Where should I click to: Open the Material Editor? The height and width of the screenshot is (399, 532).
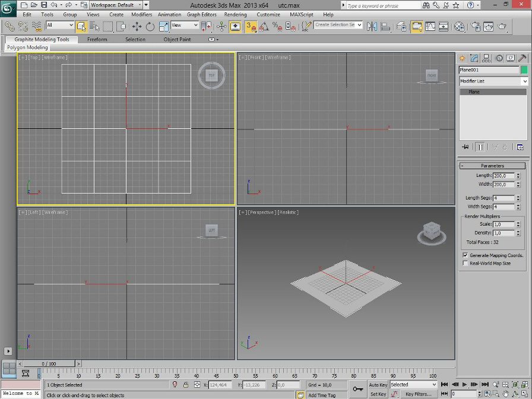(459, 27)
